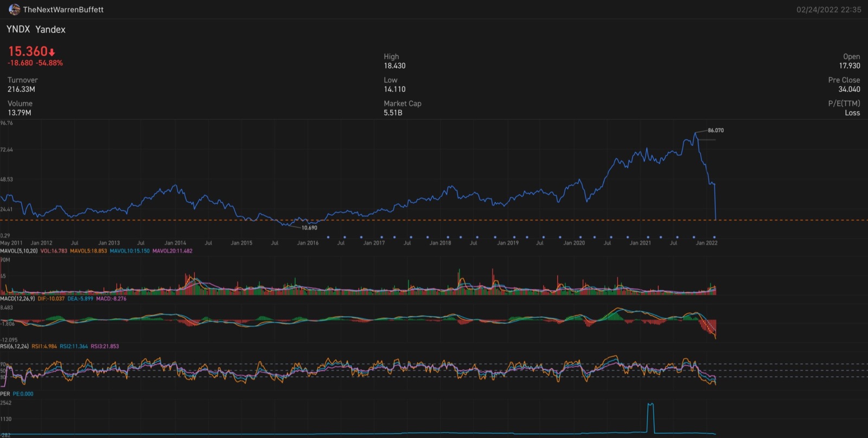Open the PER indicator label
This screenshot has height=438, width=868.
click(5, 394)
